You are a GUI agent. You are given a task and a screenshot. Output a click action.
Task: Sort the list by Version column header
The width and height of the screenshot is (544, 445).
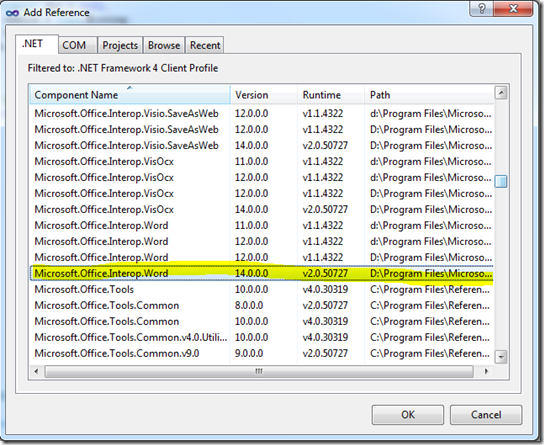264,95
